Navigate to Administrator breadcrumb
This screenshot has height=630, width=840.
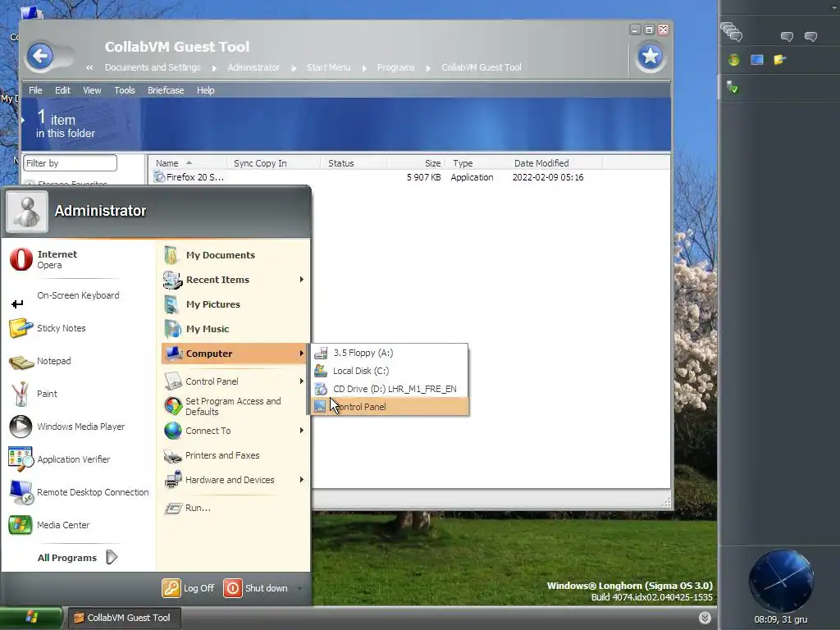(253, 67)
